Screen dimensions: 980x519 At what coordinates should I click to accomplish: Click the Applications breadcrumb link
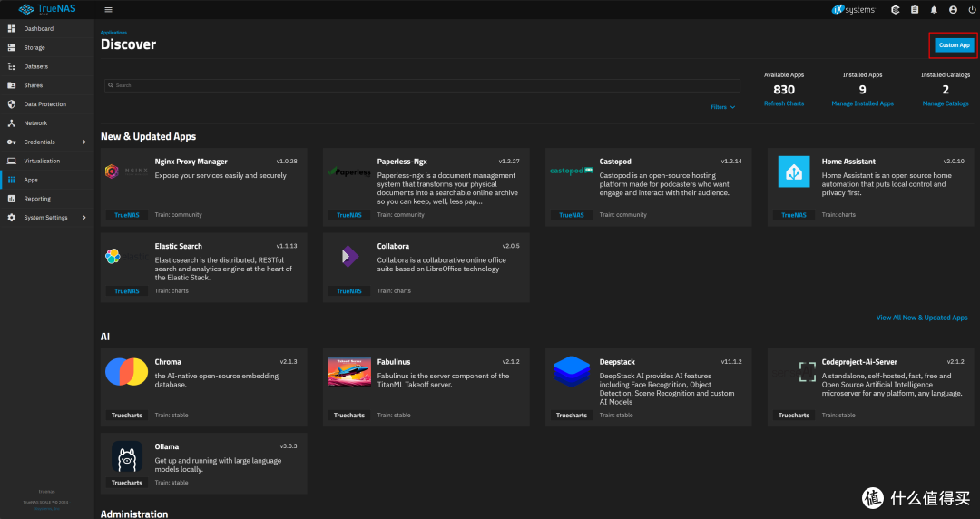(x=113, y=33)
